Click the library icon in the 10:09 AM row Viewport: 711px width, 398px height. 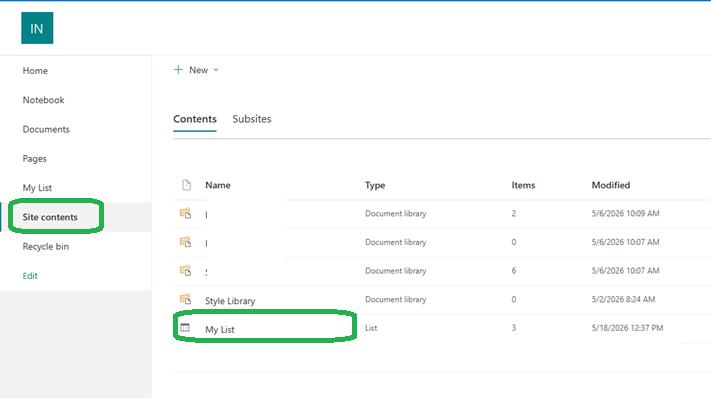185,214
